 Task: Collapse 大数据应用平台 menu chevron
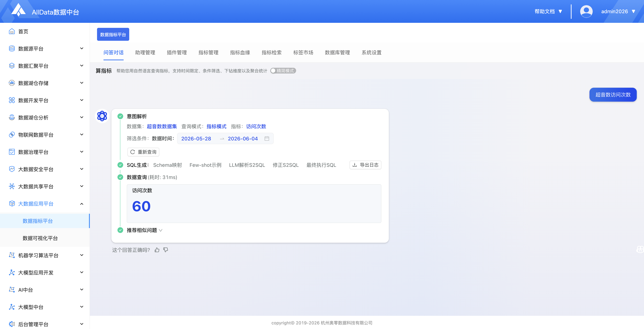(x=82, y=204)
